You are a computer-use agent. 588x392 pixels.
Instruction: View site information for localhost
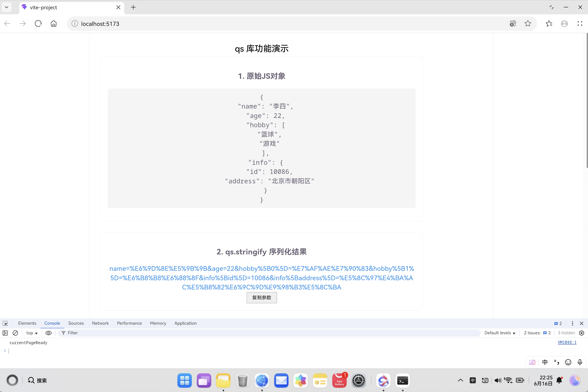[x=75, y=24]
